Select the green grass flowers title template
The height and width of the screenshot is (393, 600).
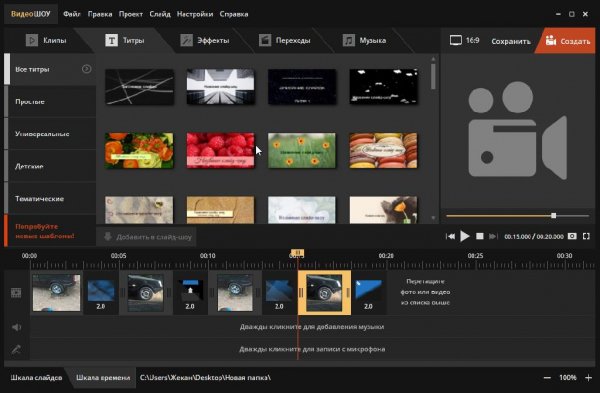coord(302,150)
